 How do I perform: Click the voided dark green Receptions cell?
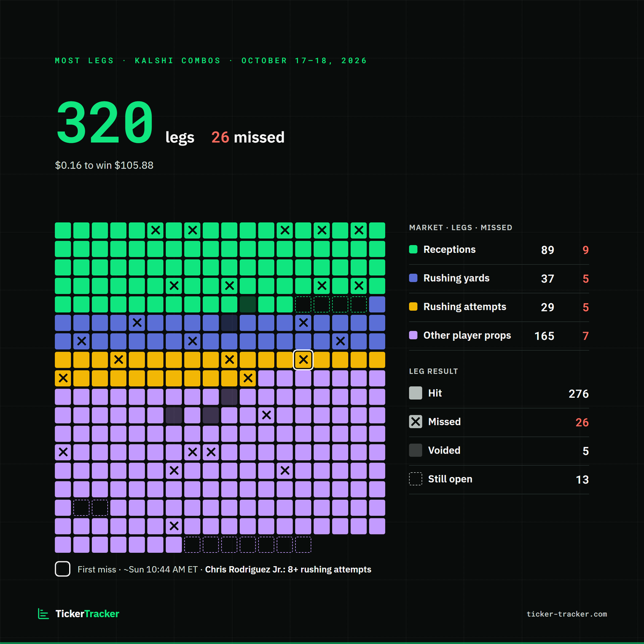click(x=248, y=304)
